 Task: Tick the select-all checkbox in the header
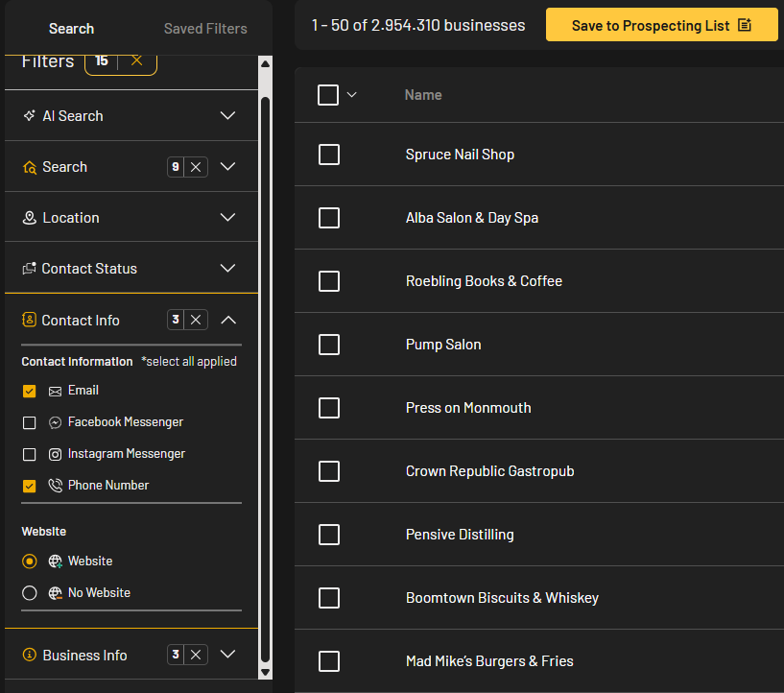[328, 95]
